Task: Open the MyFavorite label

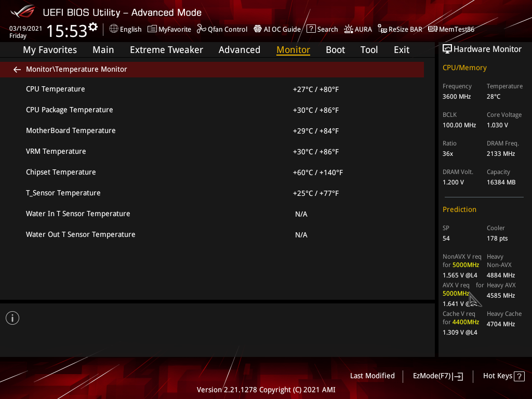Action: pyautogui.click(x=175, y=30)
